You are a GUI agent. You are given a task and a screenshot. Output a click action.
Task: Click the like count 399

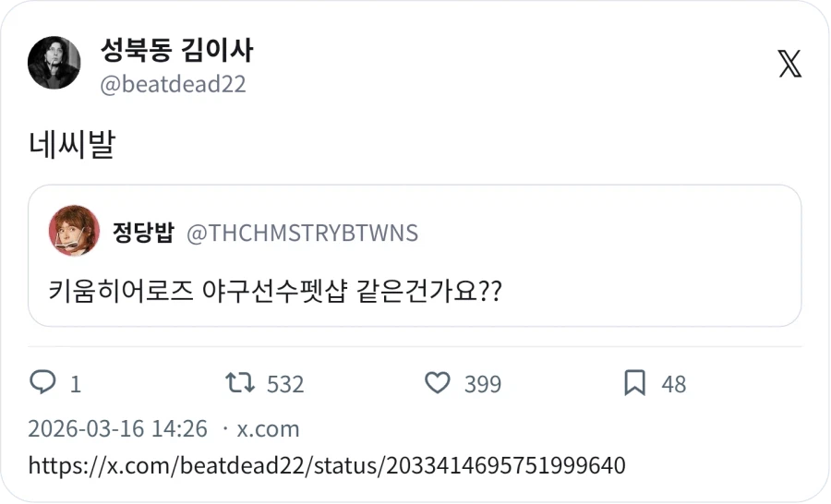coord(482,384)
